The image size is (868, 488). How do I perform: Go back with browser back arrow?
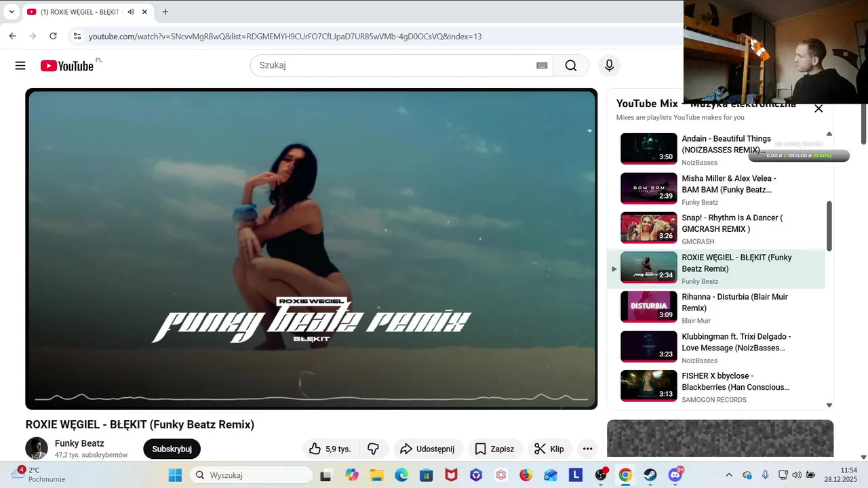12,36
